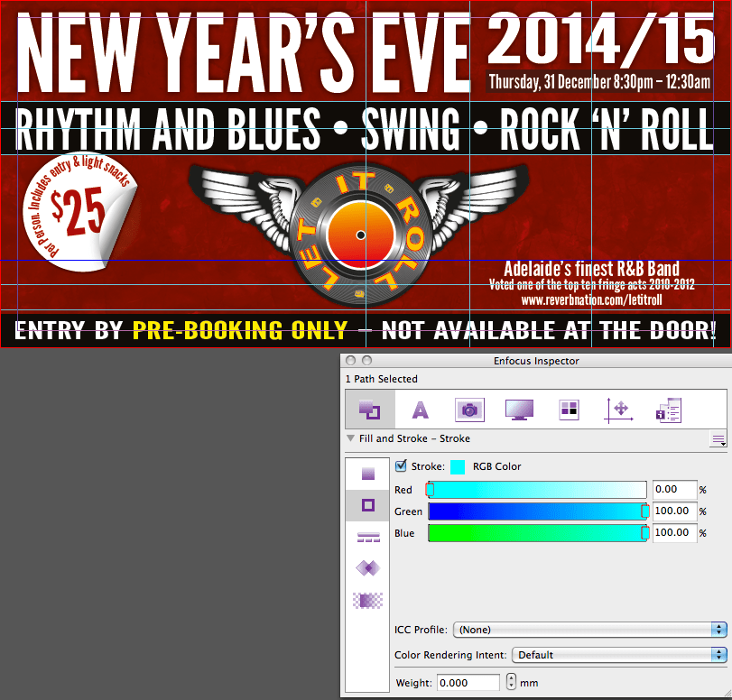Open the inspector panel options menu icon
This screenshot has width=732, height=700.
(x=718, y=439)
